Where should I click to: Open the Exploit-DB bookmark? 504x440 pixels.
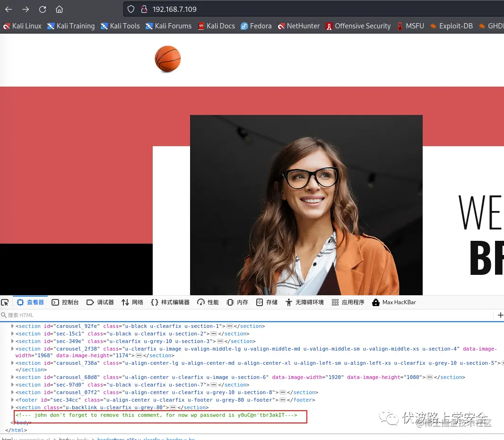(452, 26)
